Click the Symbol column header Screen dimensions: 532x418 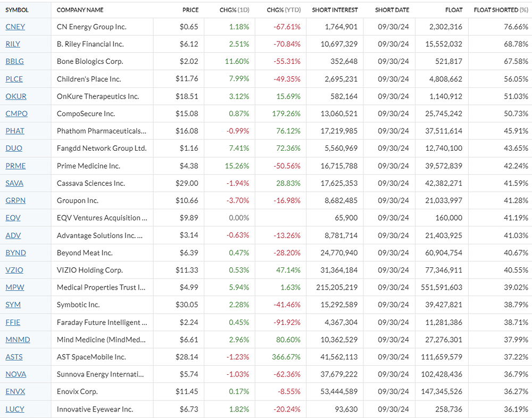[x=17, y=10]
